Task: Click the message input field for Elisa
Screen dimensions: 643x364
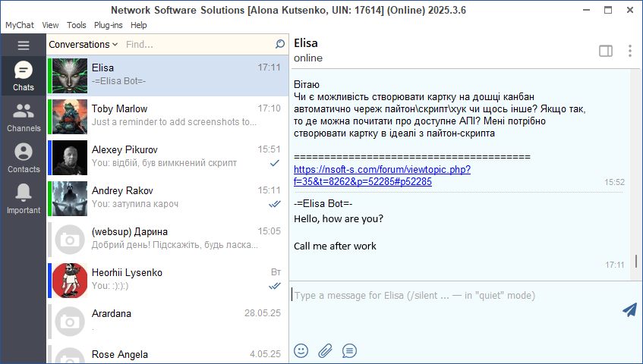Action: (455, 296)
